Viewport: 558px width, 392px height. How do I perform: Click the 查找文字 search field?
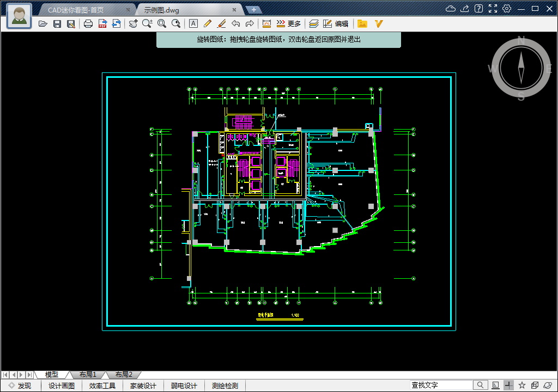pos(441,385)
